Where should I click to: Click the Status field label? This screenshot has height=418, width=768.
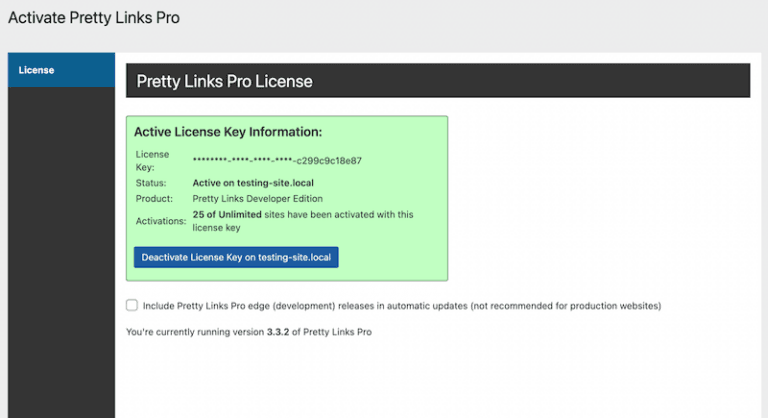coord(150,183)
